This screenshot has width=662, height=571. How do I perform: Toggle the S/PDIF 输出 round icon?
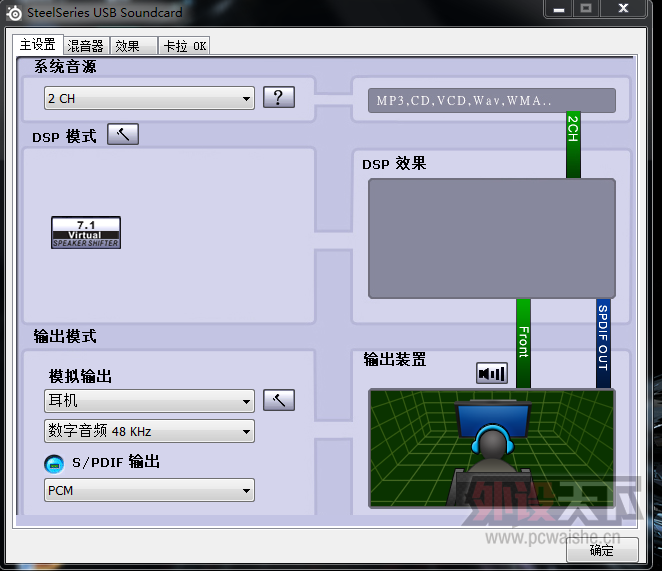click(x=55, y=463)
